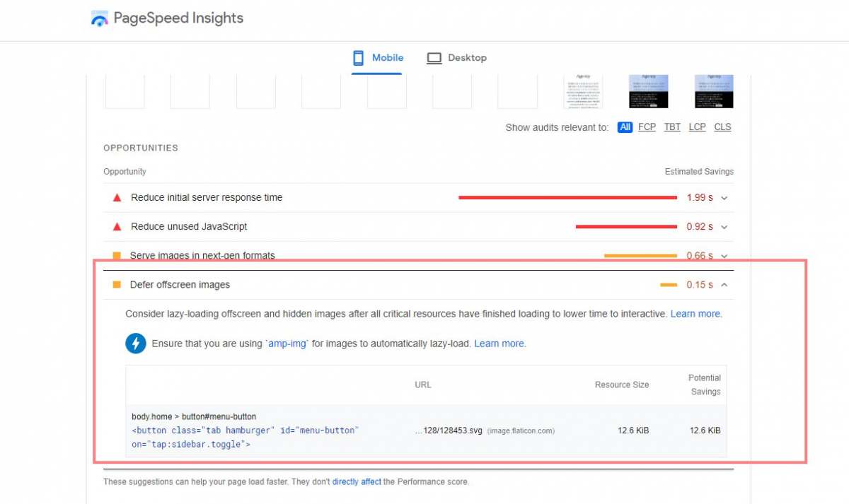This screenshot has width=849, height=504.
Task: Click the blue AMP lightning bolt icon
Action: (x=136, y=344)
